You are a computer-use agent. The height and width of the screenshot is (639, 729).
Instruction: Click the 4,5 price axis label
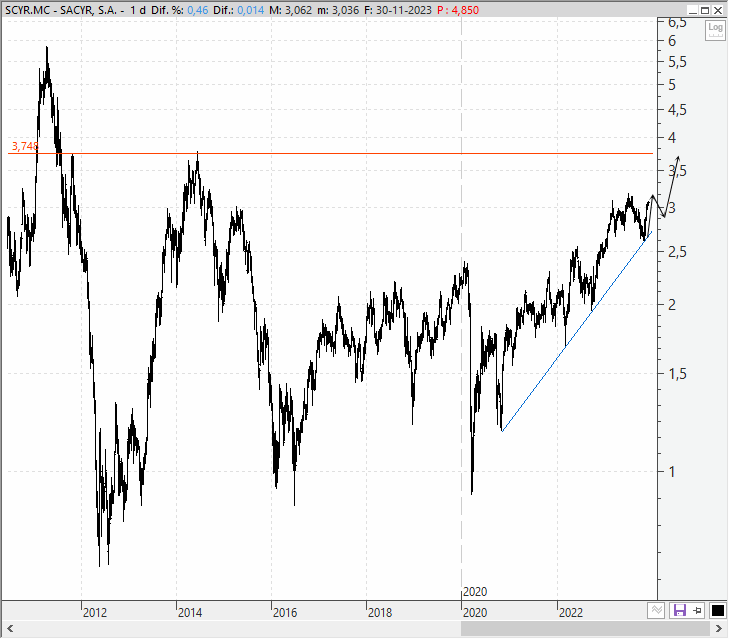(677, 110)
